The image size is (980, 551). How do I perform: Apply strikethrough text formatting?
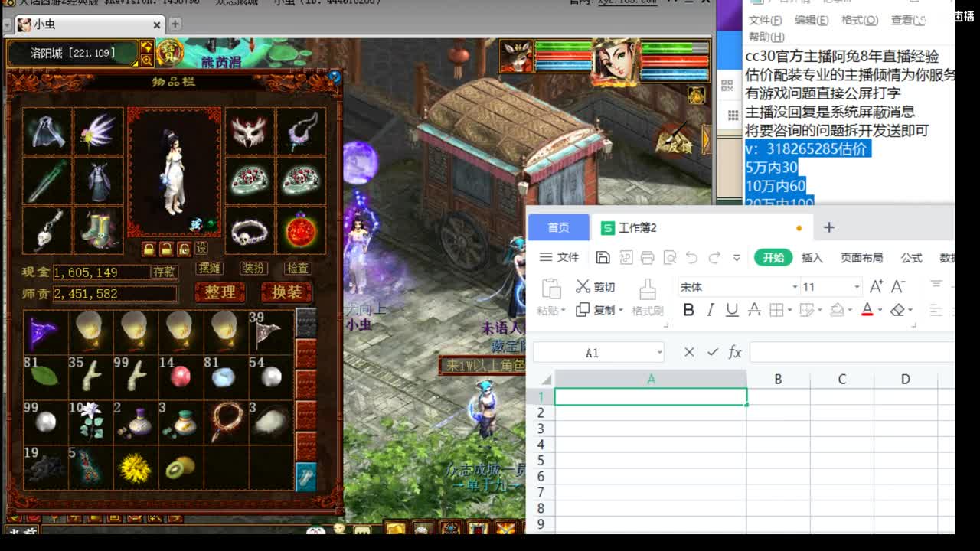(x=754, y=310)
